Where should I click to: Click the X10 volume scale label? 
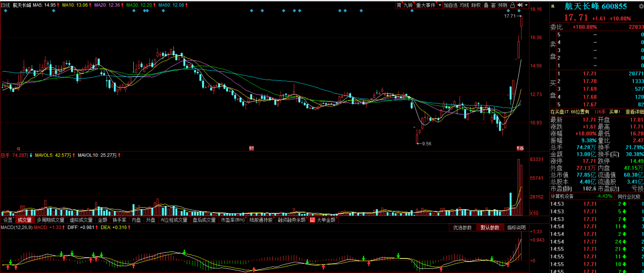point(534,213)
